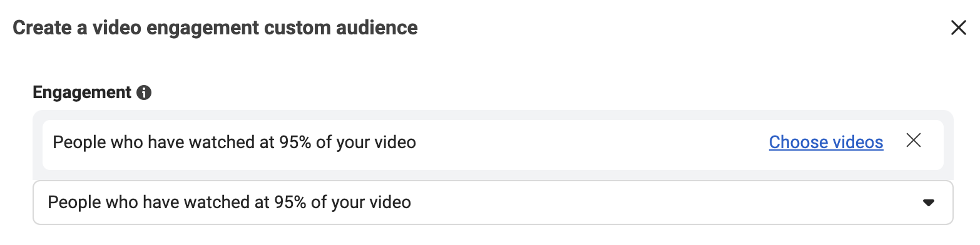This screenshot has width=980, height=245.
Task: Close the video engagement audience dialog
Action: (958, 28)
